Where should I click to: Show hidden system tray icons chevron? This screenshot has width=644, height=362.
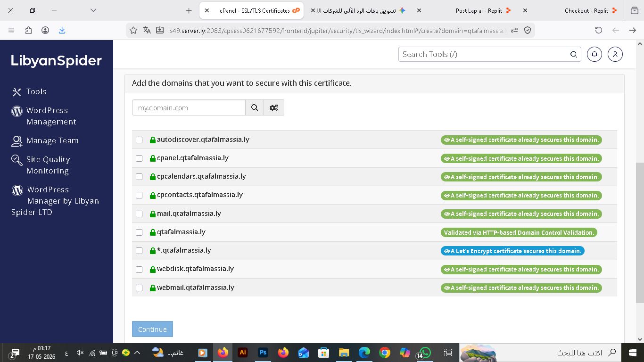pos(137,353)
